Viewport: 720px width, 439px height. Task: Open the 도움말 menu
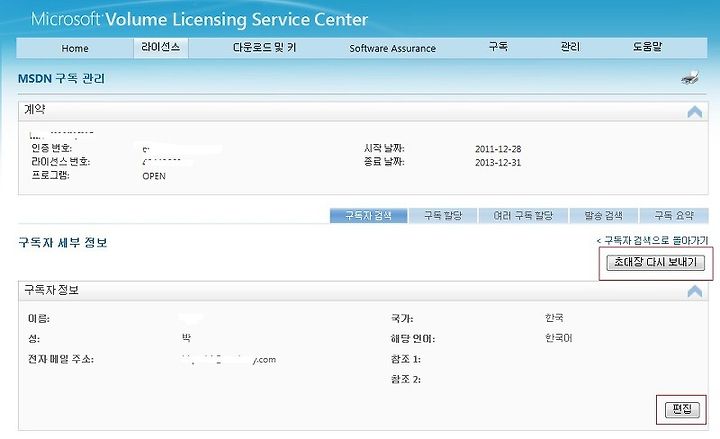coord(647,47)
